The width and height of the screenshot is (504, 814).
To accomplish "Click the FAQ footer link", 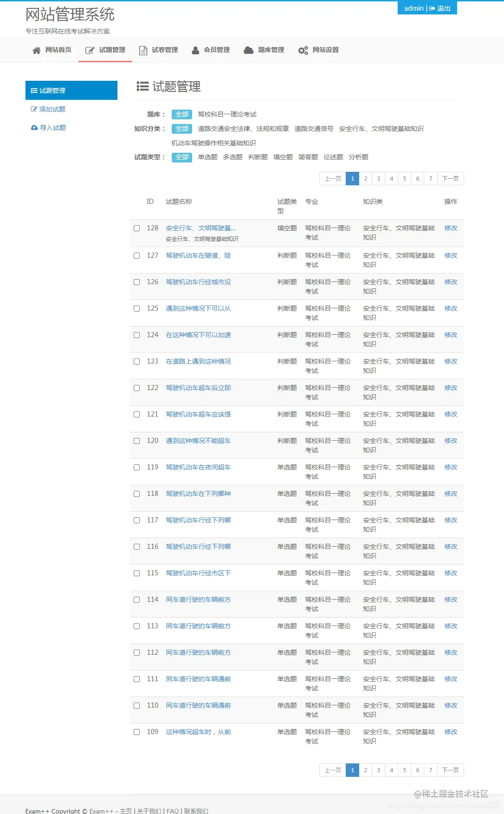I will coord(173,811).
